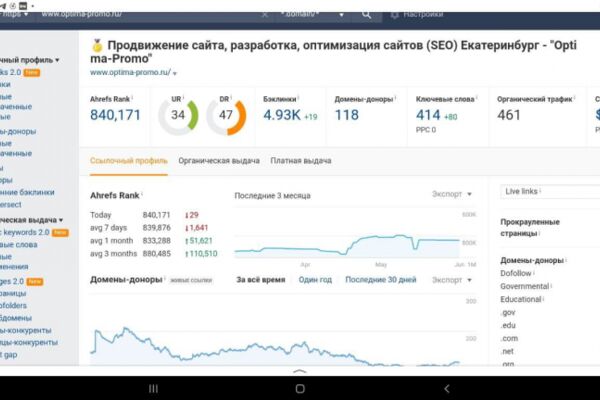Open the Домены-доноры 118 value

(347, 115)
